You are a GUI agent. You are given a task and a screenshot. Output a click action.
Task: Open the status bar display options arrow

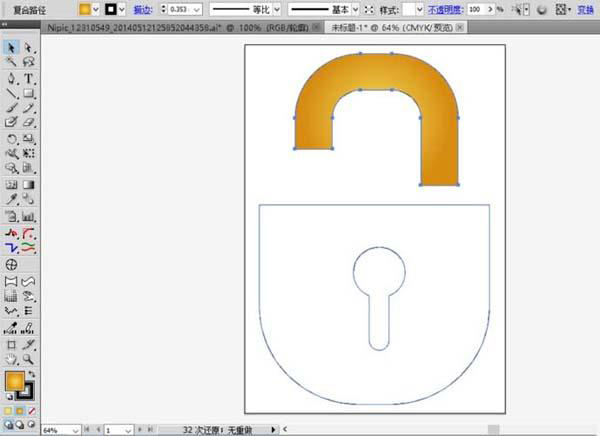[x=273, y=430]
